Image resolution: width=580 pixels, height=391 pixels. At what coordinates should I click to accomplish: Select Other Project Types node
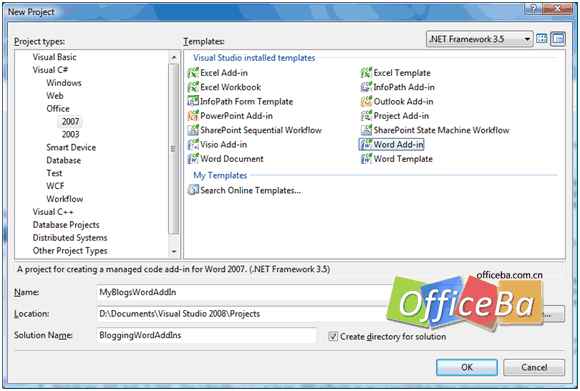[x=70, y=251]
